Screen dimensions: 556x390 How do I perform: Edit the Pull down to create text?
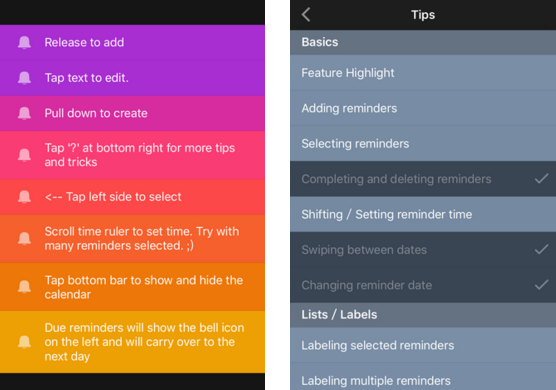click(96, 113)
